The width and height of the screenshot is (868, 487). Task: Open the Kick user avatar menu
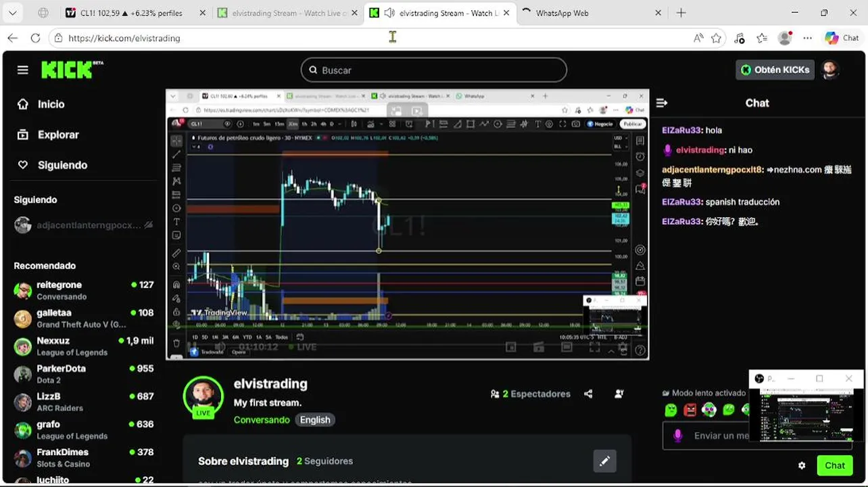click(x=829, y=70)
